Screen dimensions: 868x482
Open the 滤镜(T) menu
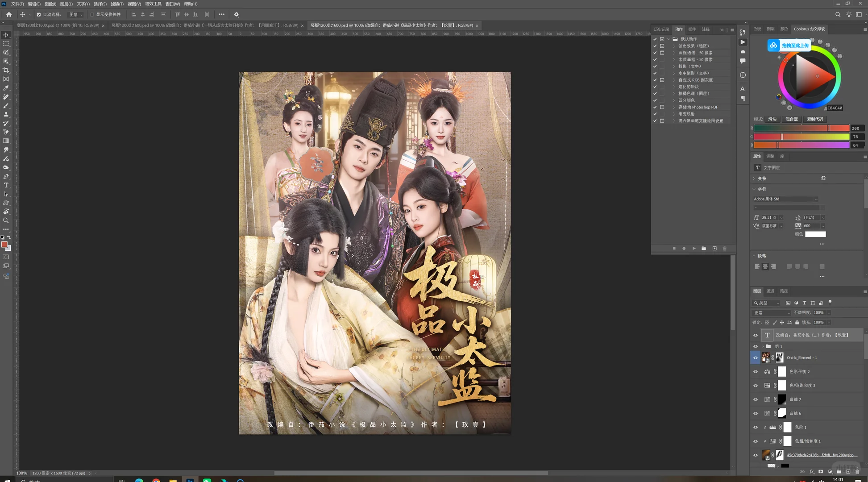click(x=117, y=4)
